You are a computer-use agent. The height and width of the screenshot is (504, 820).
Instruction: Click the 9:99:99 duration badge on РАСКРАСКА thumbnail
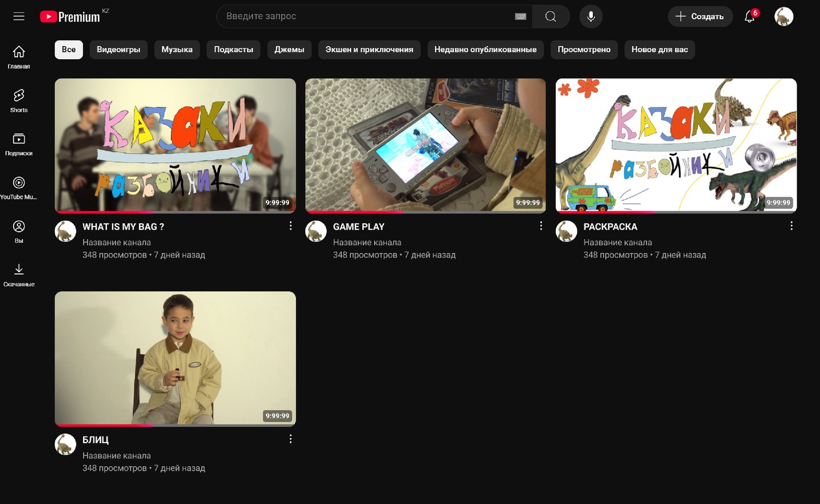click(778, 203)
